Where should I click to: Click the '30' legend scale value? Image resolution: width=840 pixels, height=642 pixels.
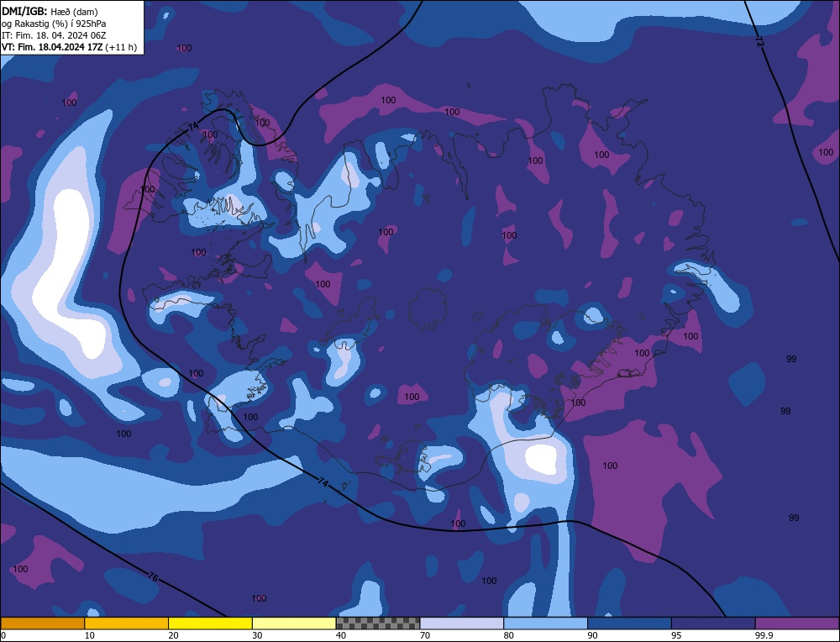point(257,635)
